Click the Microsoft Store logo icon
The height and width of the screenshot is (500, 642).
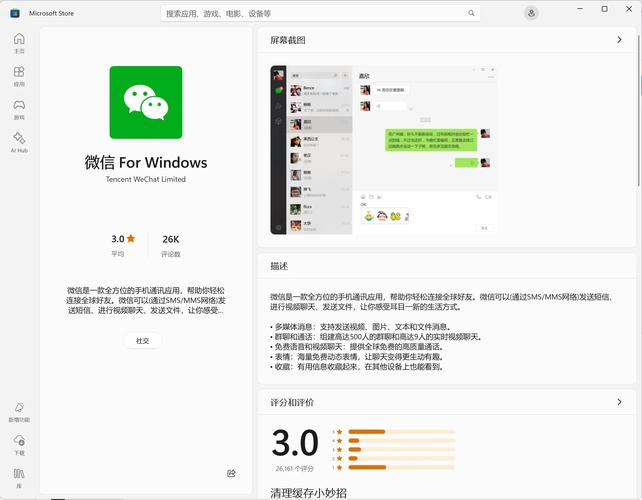click(x=15, y=13)
